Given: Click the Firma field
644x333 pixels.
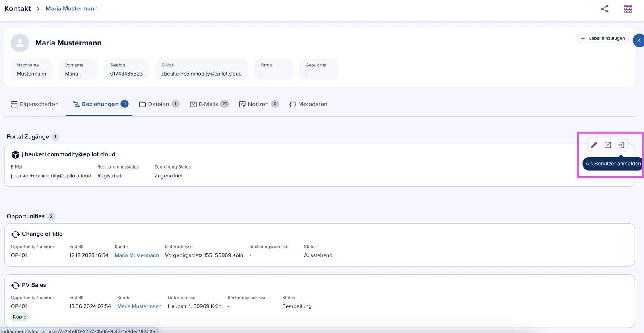Looking at the screenshot, I should 274,70.
